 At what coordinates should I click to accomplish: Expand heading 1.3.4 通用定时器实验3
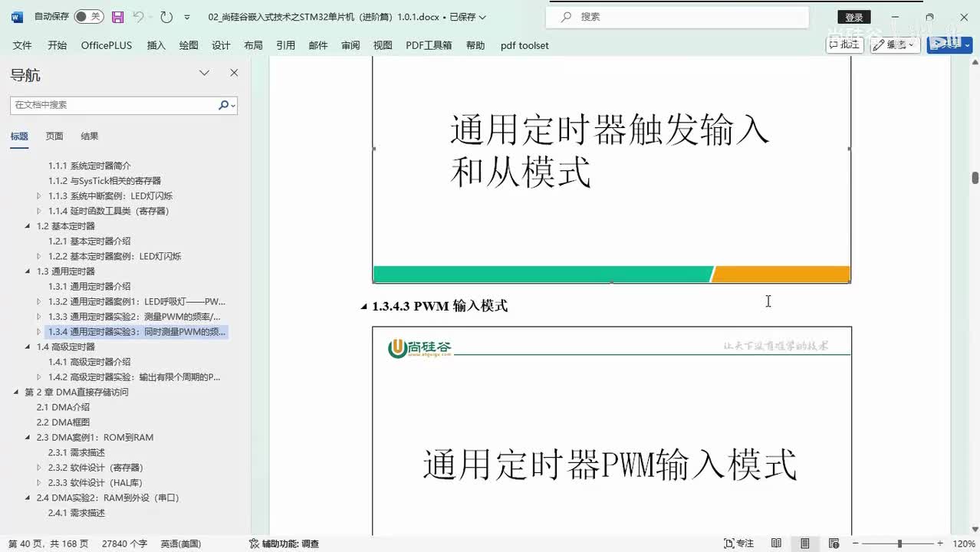pos(39,332)
